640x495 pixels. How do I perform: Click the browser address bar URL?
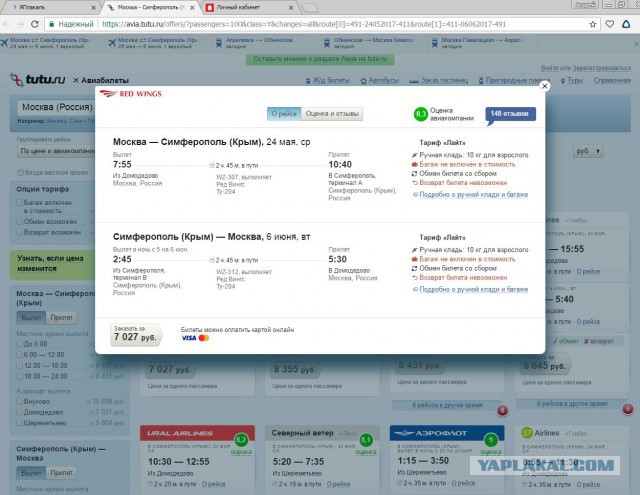click(x=304, y=24)
